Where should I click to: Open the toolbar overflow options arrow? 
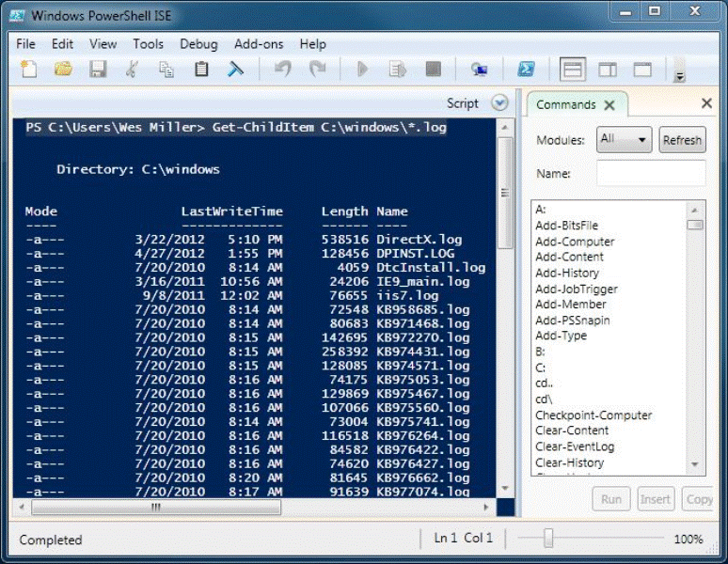pyautogui.click(x=679, y=75)
